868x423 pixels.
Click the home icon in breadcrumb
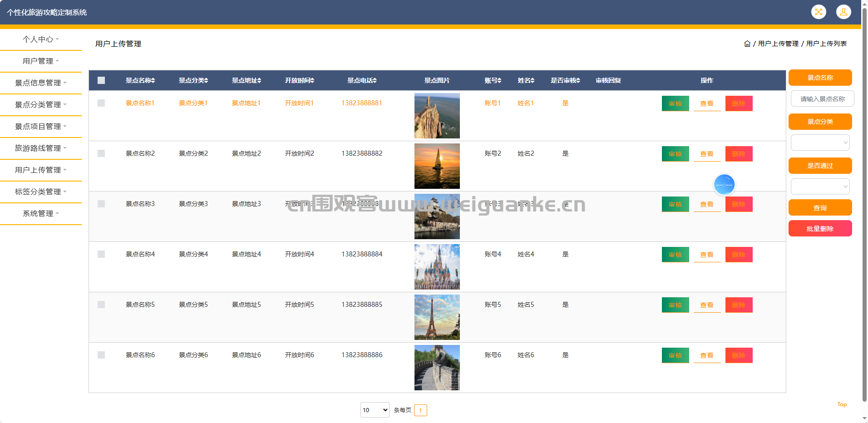pyautogui.click(x=747, y=44)
